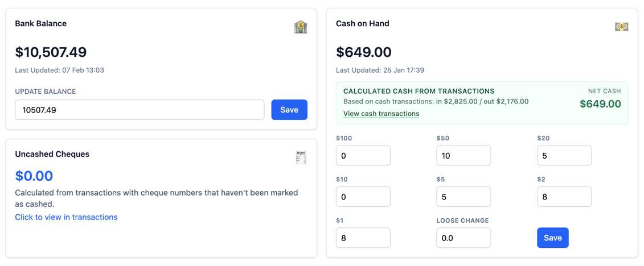
Task: Edit the $5 notes count field
Action: pyautogui.click(x=463, y=197)
